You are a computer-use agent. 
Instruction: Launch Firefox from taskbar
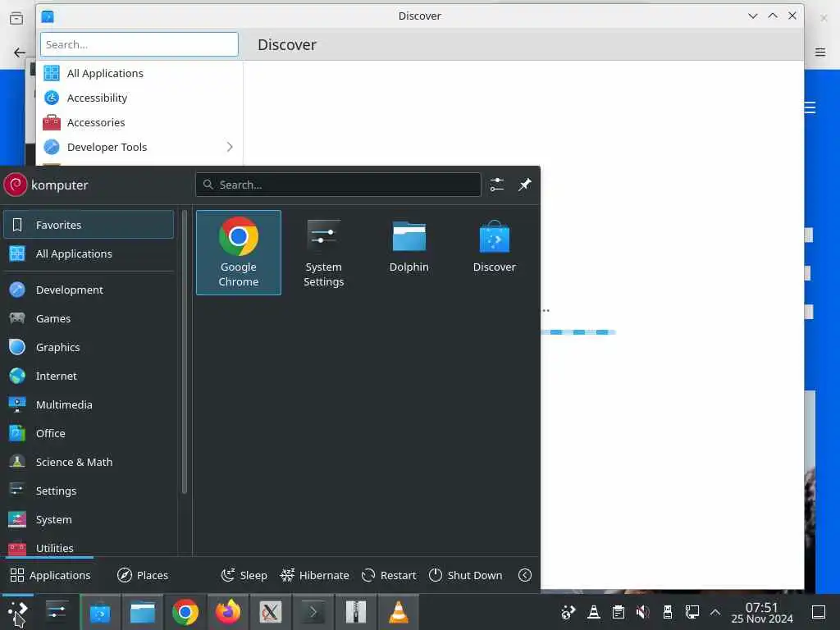[228, 612]
